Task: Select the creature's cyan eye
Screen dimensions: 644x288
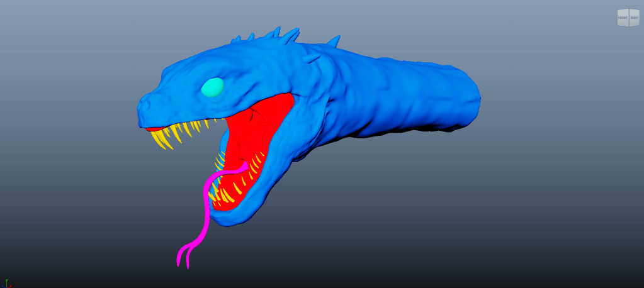Action: click(x=212, y=87)
